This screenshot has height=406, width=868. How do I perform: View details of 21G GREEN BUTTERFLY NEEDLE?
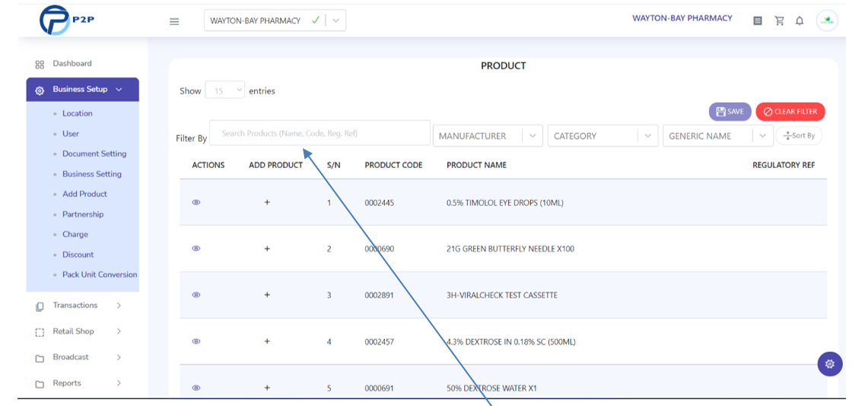(196, 249)
